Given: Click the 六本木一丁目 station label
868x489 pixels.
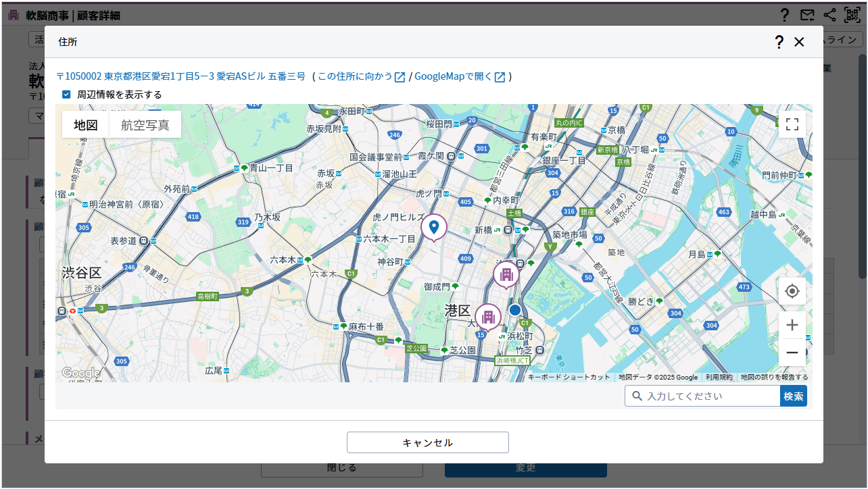Looking at the screenshot, I should coord(389,239).
